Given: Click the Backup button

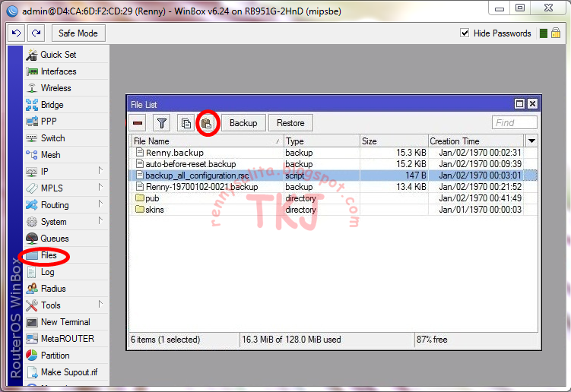Looking at the screenshot, I should pos(243,123).
